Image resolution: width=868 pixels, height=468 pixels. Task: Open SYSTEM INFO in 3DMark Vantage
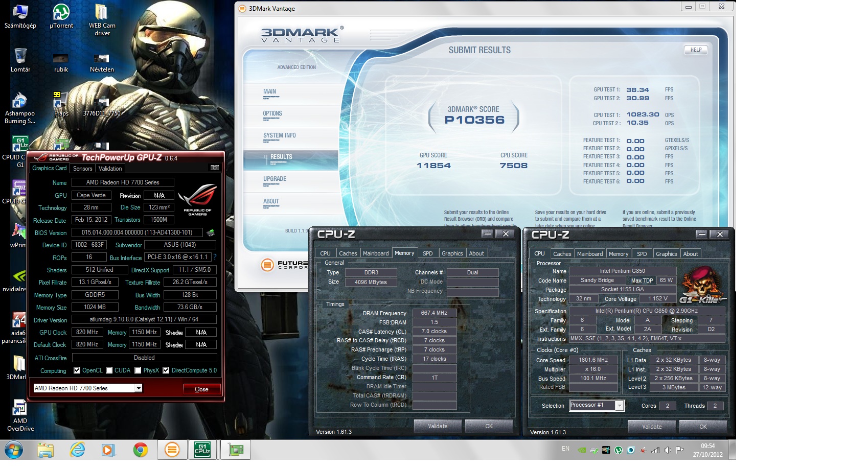(x=280, y=136)
